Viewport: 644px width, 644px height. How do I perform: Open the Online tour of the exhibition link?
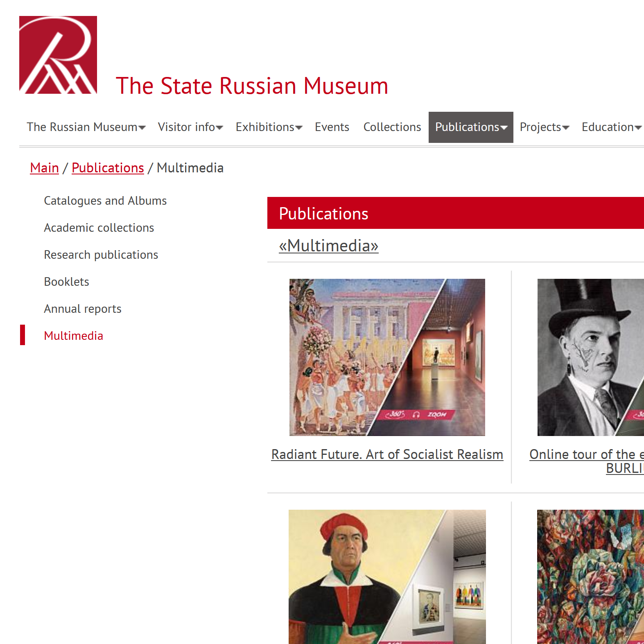587,461
